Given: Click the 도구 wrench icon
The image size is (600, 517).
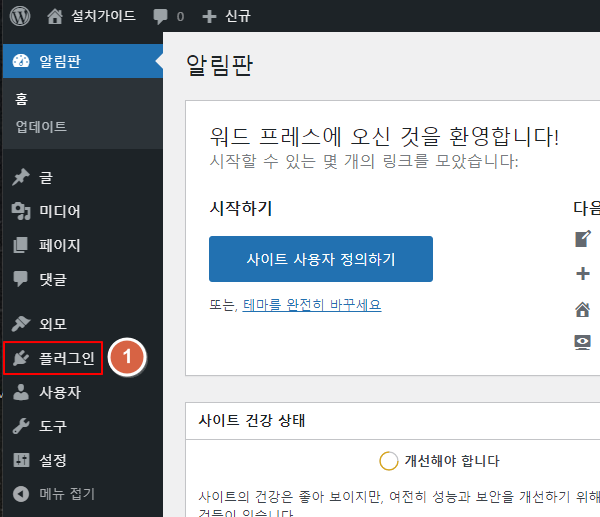Looking at the screenshot, I should point(21,426).
